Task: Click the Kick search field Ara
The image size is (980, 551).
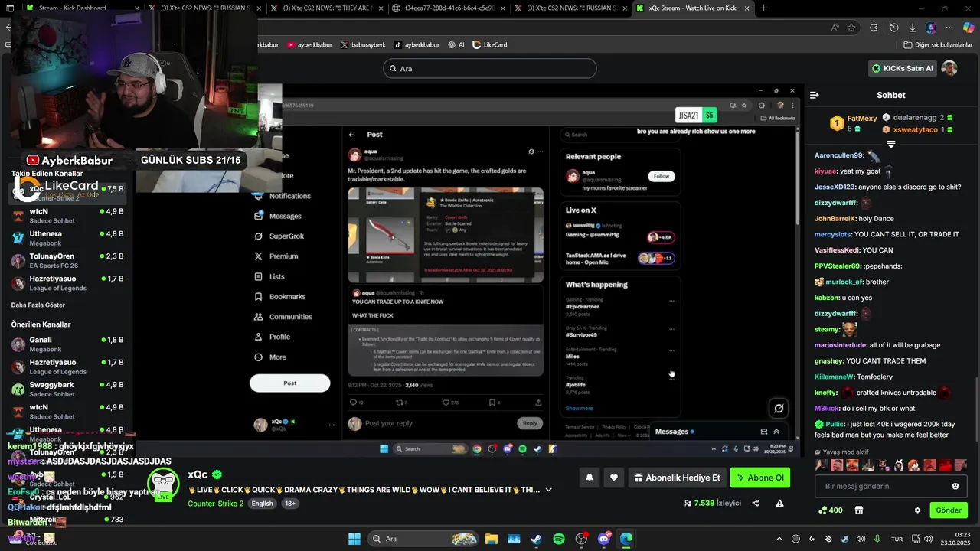Action: (x=489, y=68)
